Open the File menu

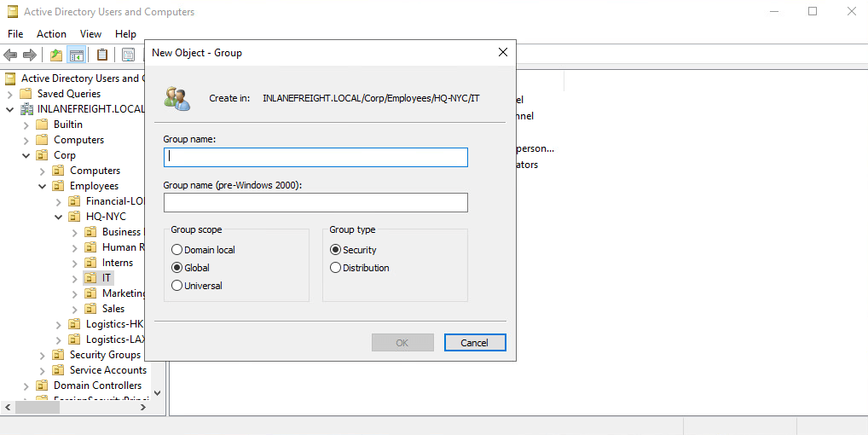pyautogui.click(x=15, y=34)
